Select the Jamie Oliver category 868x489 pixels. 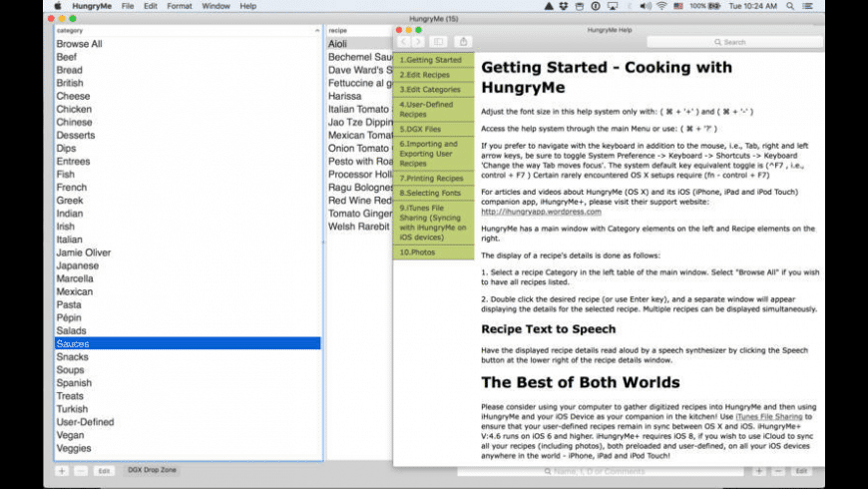coord(188,252)
